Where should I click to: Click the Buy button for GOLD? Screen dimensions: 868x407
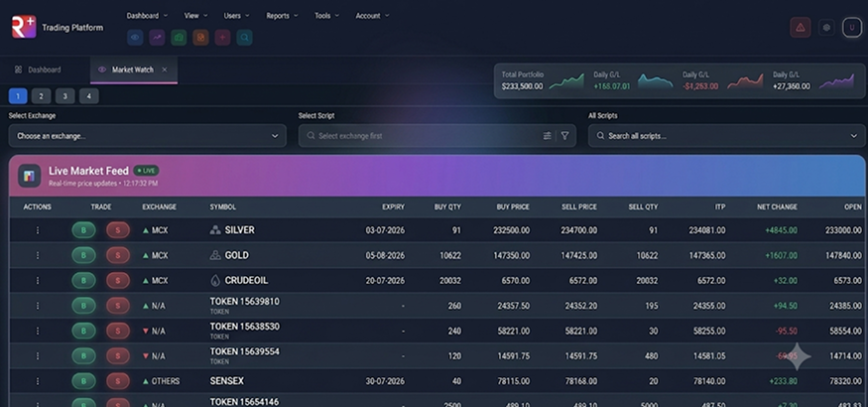(x=83, y=255)
